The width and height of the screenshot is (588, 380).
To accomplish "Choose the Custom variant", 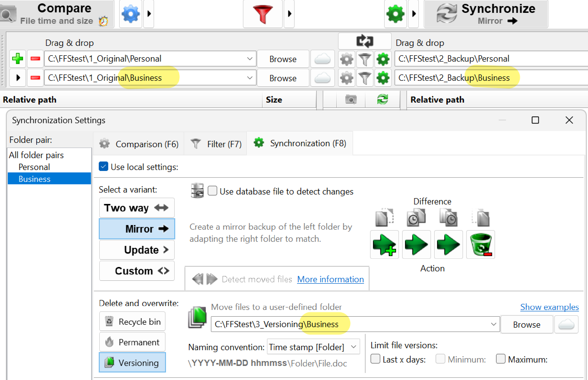I will [x=137, y=271].
